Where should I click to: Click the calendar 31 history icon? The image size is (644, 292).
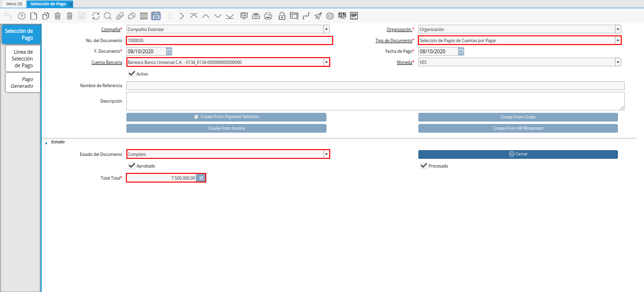pyautogui.click(x=155, y=16)
